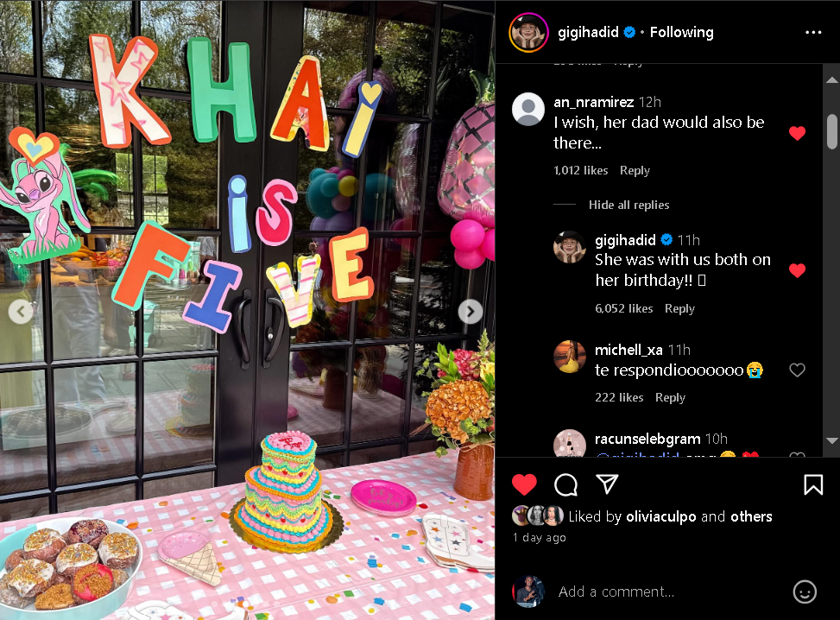
Task: View the 1,012 likes on comment
Action: 580,170
